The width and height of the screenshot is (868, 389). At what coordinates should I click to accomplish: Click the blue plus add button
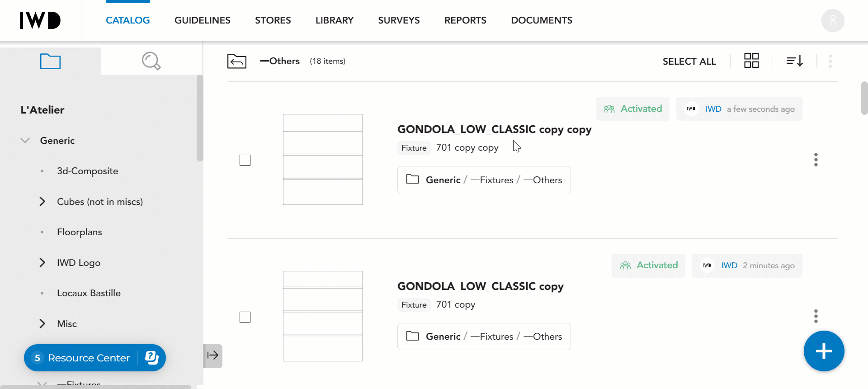point(824,351)
